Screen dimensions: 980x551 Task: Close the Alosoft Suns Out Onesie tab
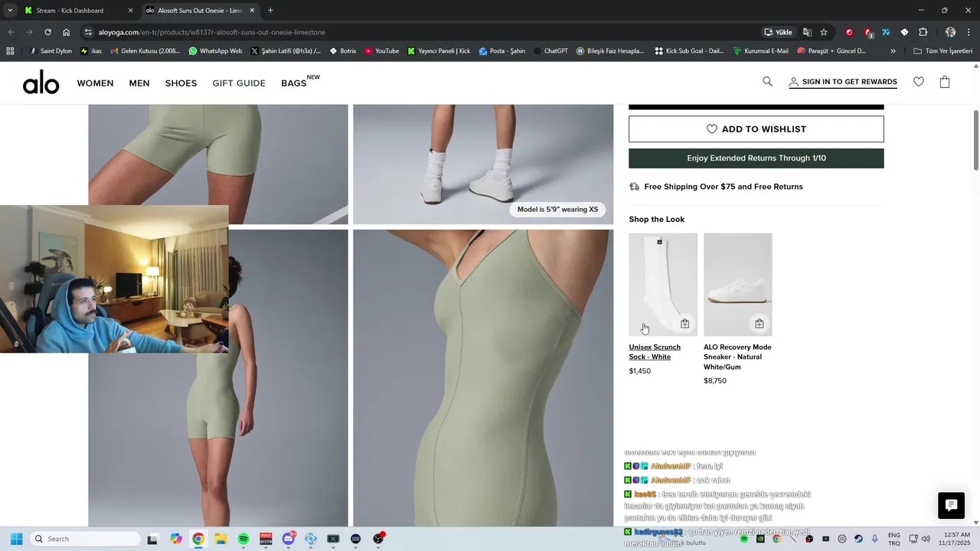click(251, 11)
